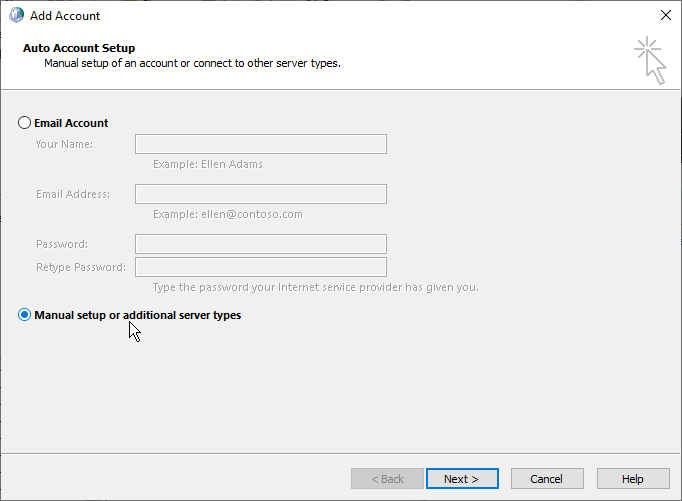Click the greyed-out Back button

[387, 478]
